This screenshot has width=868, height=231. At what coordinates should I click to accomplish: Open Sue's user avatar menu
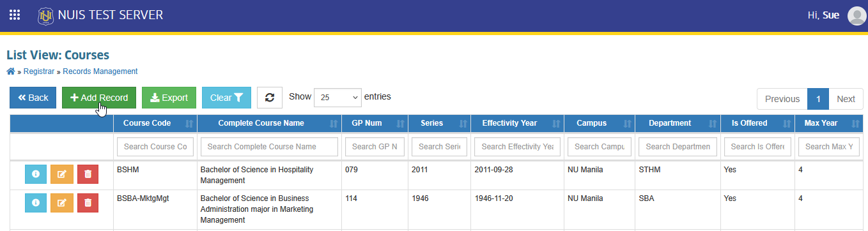856,15
